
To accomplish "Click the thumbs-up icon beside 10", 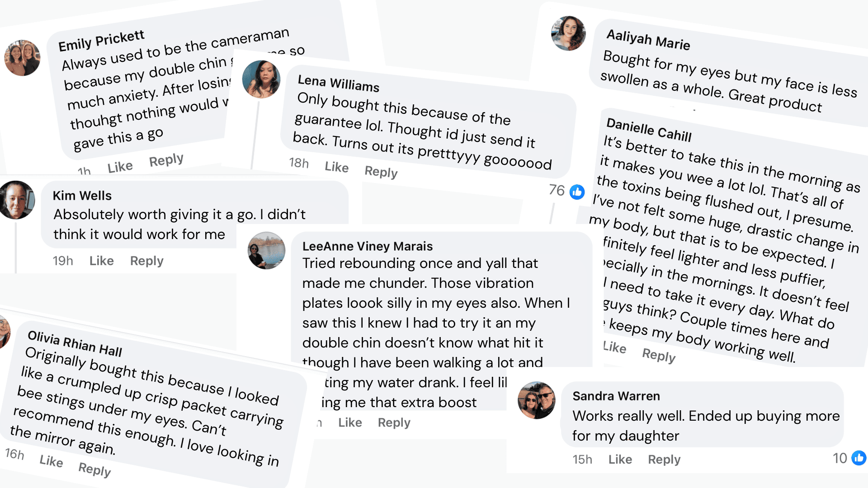I will point(859,458).
